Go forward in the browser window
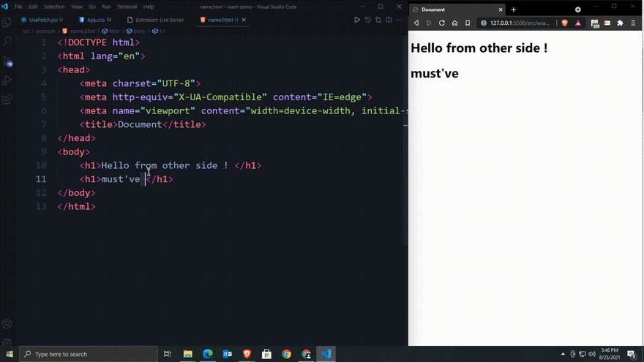Viewport: 644px width, 362px height. click(429, 23)
